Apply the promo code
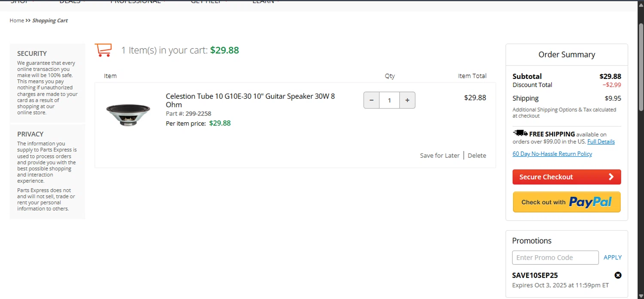Viewport: 644px width, 299px height. pos(612,257)
